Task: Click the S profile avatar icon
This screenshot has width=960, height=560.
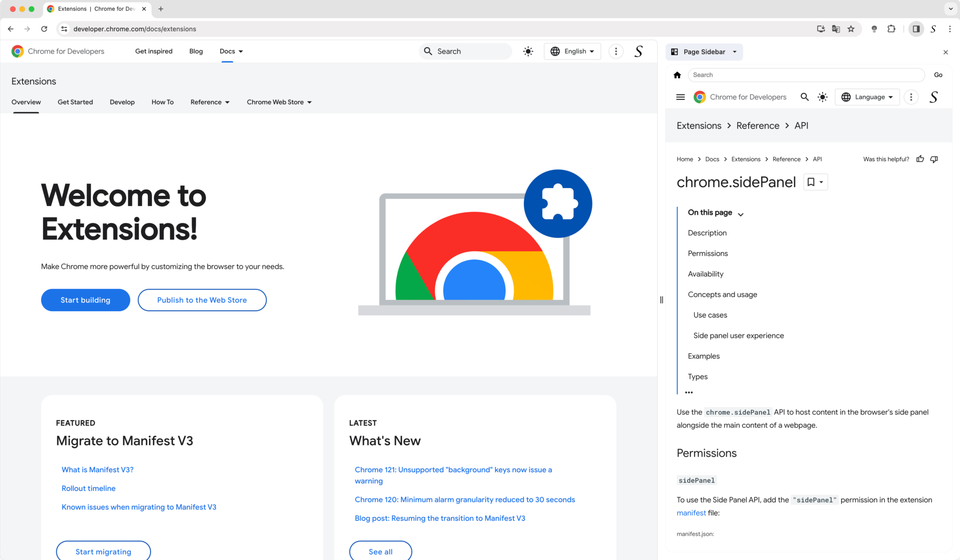Action: (x=638, y=51)
